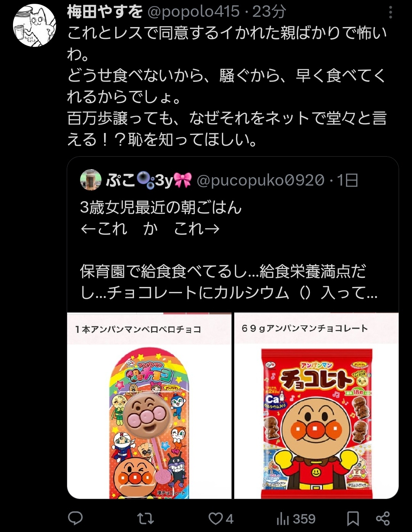Open @popolo415 username handle

pos(193,12)
